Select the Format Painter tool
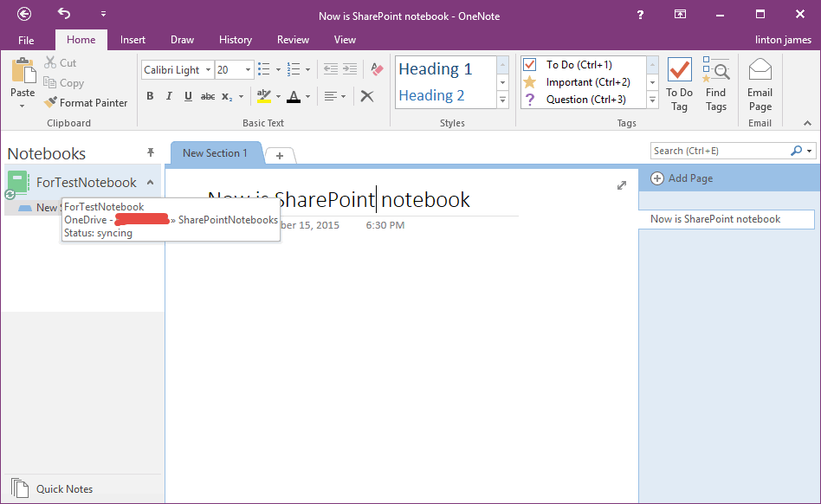The height and width of the screenshot is (504, 821). tap(86, 102)
